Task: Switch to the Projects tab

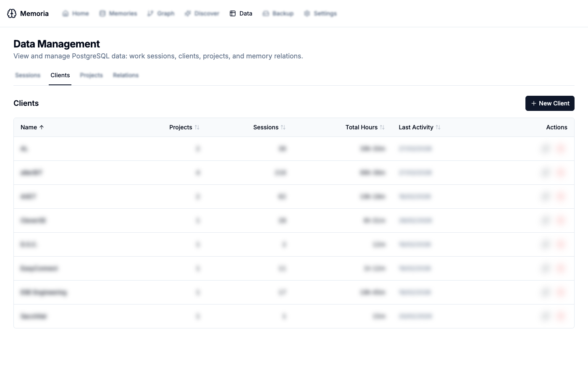Action: pos(91,75)
